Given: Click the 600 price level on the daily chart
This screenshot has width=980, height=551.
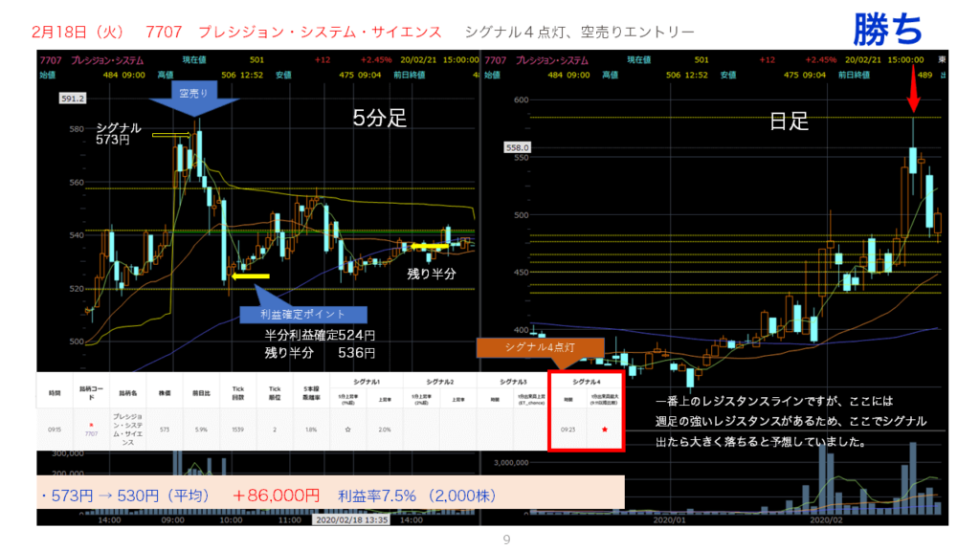Looking at the screenshot, I should (x=522, y=99).
